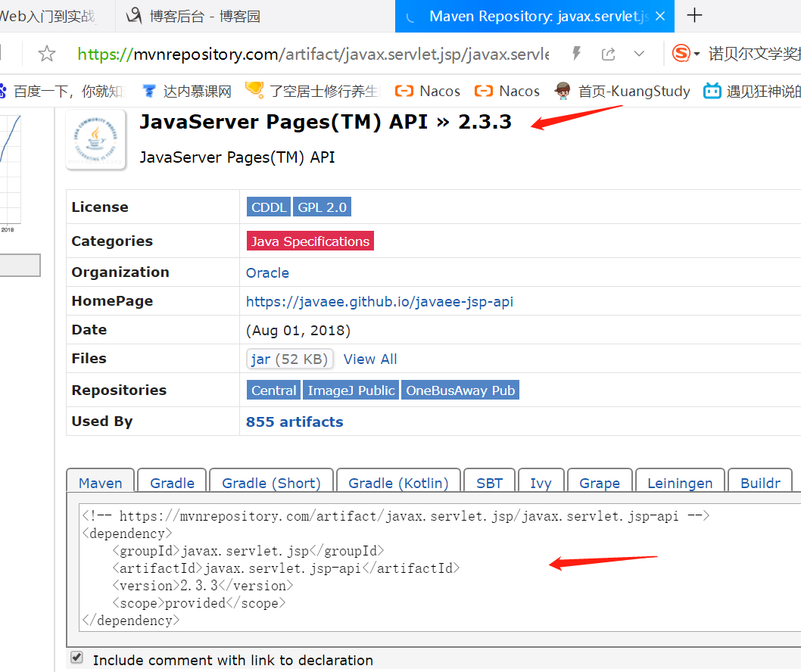Click the OneBusAway Pub repository badge

coord(460,390)
